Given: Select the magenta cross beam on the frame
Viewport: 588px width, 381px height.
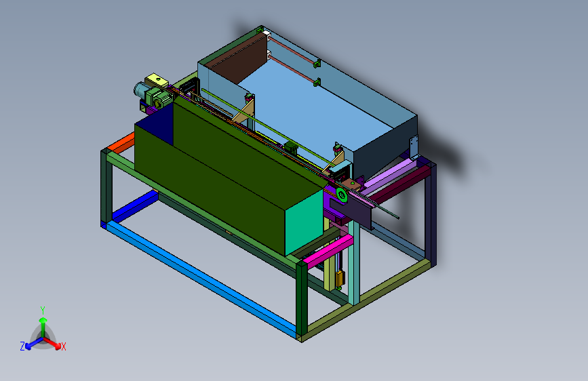Looking at the screenshot, I should [x=329, y=251].
